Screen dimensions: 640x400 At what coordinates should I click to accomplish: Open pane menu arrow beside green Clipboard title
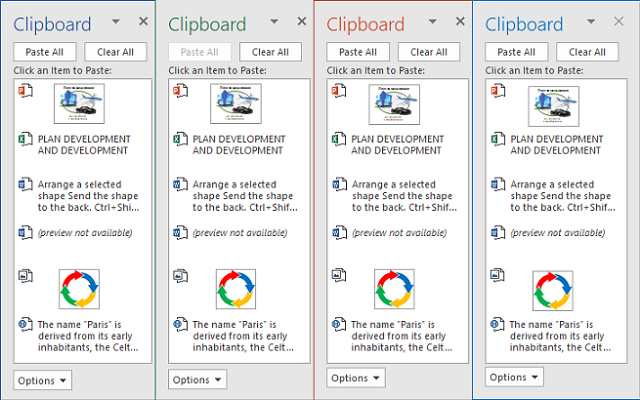(274, 22)
